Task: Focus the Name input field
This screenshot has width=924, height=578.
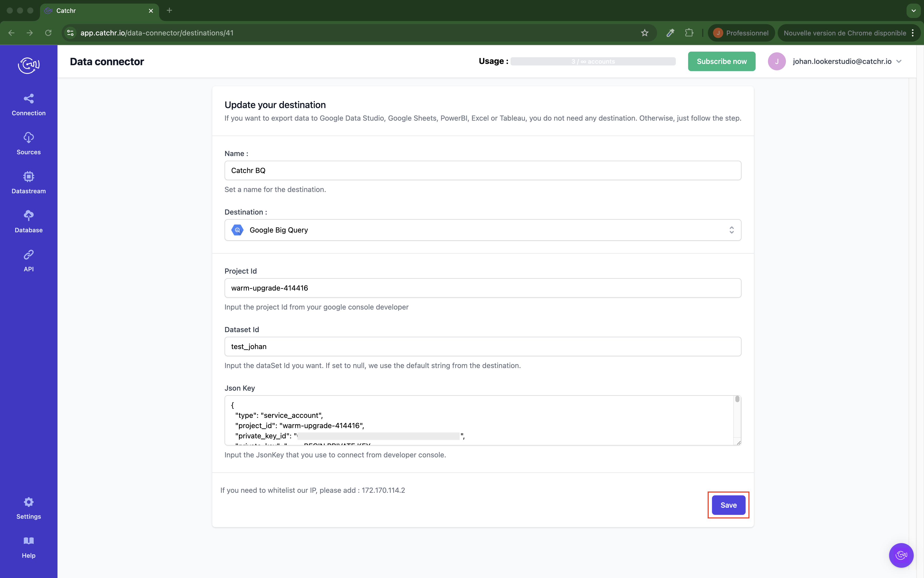Action: pos(483,170)
